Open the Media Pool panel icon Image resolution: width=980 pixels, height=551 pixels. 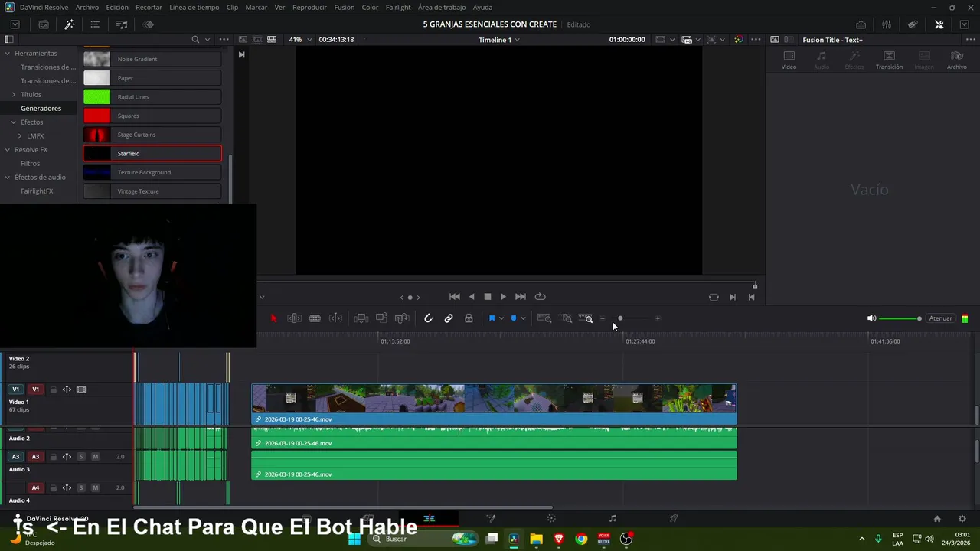tap(44, 24)
